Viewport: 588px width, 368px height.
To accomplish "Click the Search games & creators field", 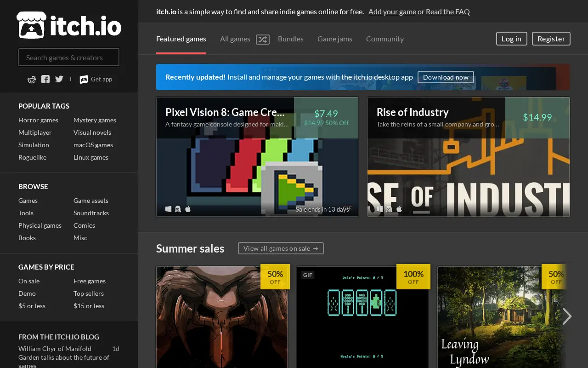I will pyautogui.click(x=69, y=57).
